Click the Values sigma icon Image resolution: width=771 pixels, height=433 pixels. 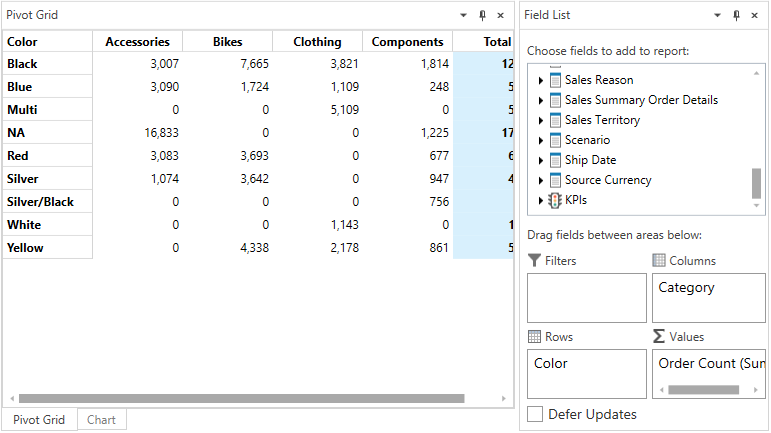click(659, 336)
